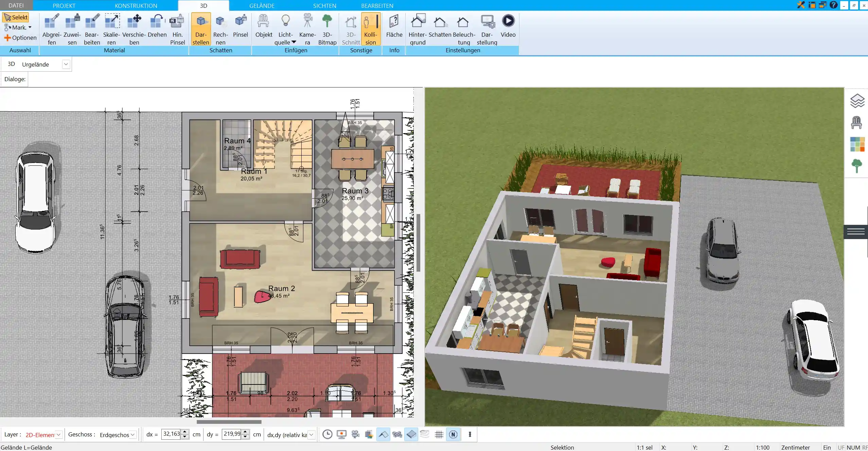The height and width of the screenshot is (451, 868).
Task: Click the right panel hamburger handle
Action: coord(856,232)
